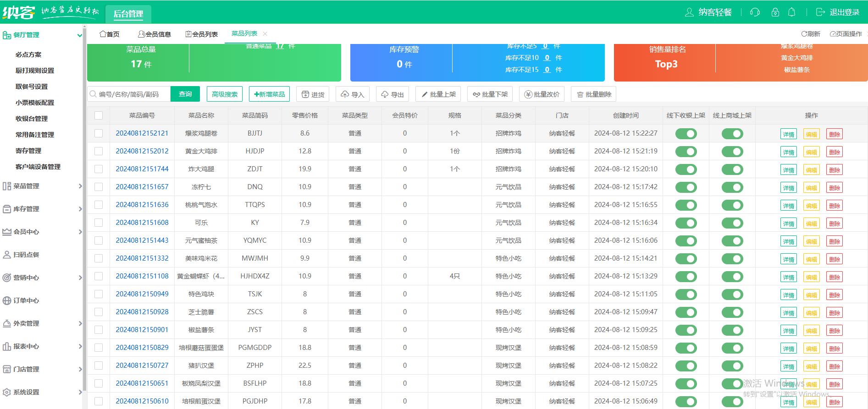Click the lock screen icon
The width and height of the screenshot is (868, 409).
pos(775,12)
